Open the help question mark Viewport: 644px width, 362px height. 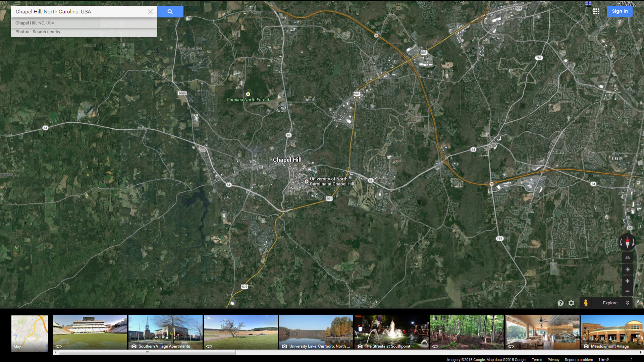pos(560,303)
